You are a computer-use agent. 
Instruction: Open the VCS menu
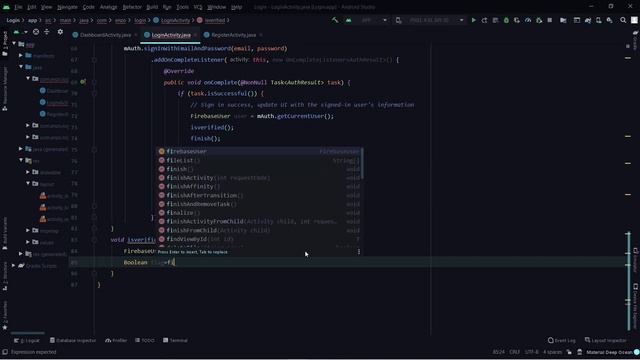pos(198,7)
